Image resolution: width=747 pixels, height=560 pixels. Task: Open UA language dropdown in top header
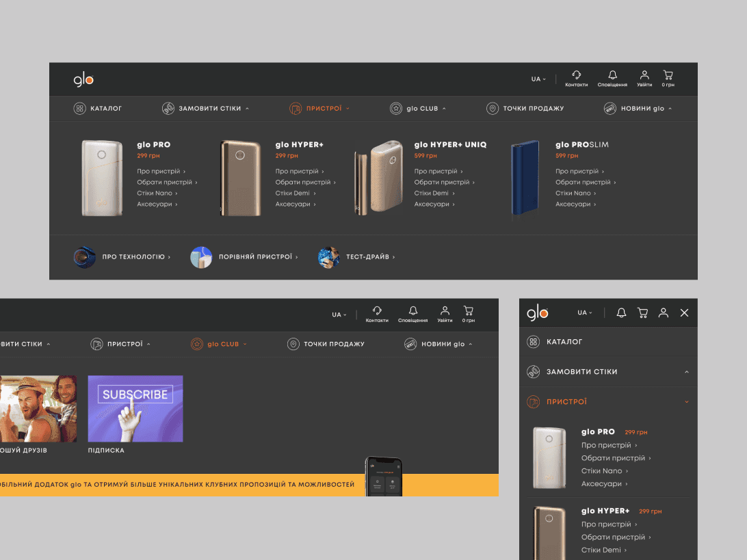click(x=538, y=79)
